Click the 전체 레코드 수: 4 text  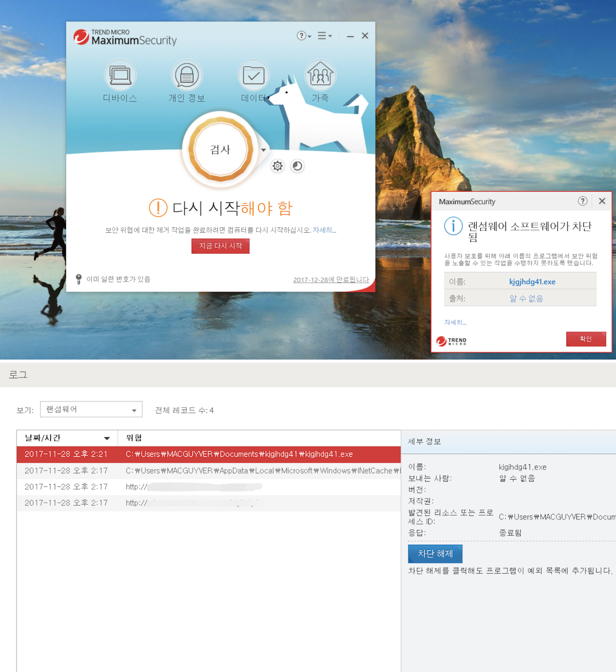pyautogui.click(x=184, y=410)
